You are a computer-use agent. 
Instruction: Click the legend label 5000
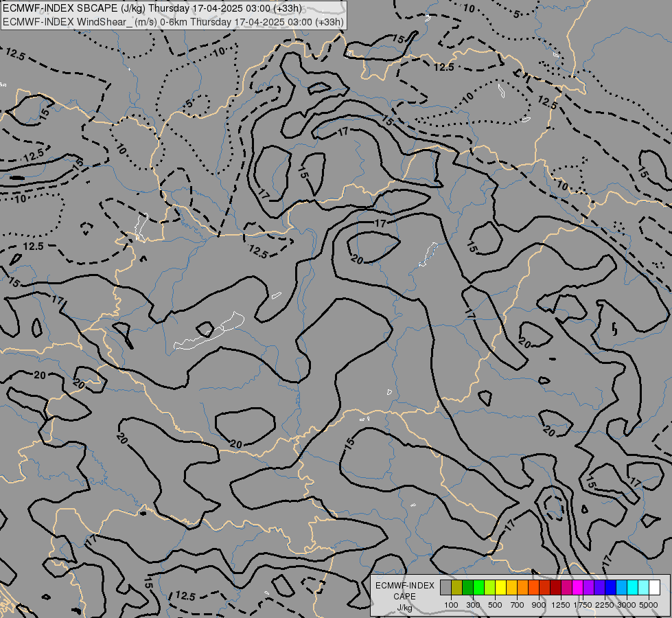(x=649, y=605)
